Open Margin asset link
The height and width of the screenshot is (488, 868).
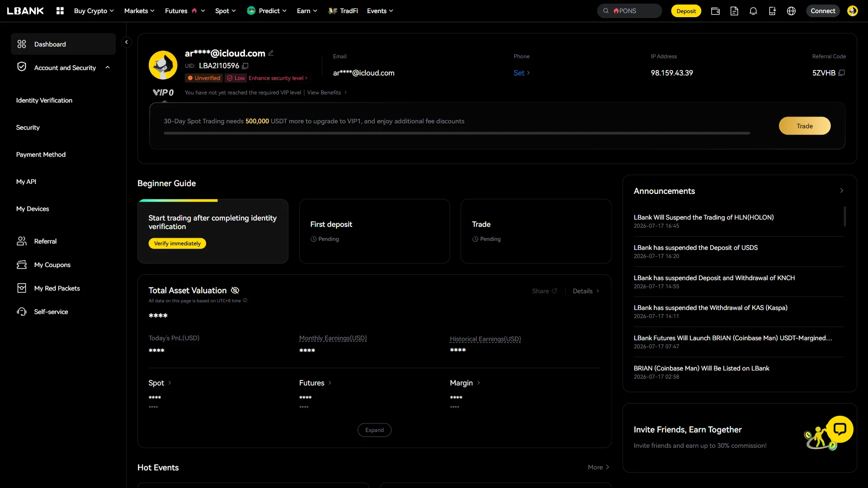tap(465, 383)
